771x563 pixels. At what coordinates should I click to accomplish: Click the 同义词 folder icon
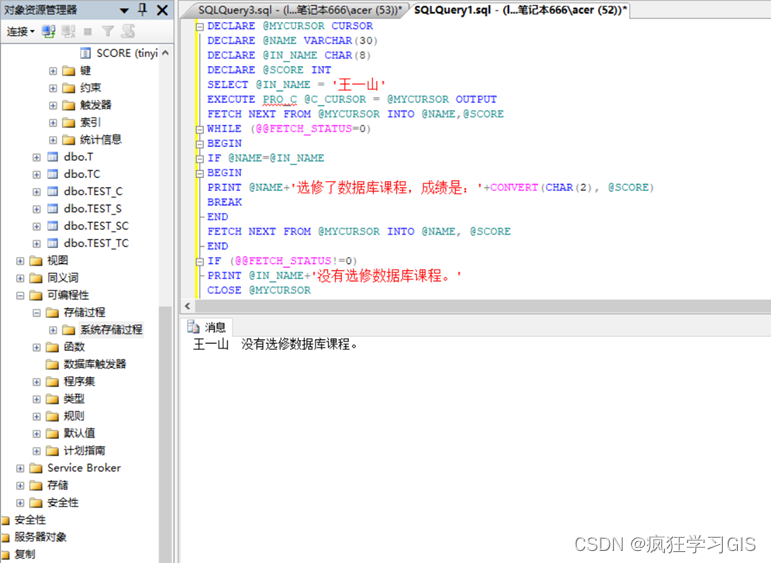pos(36,278)
